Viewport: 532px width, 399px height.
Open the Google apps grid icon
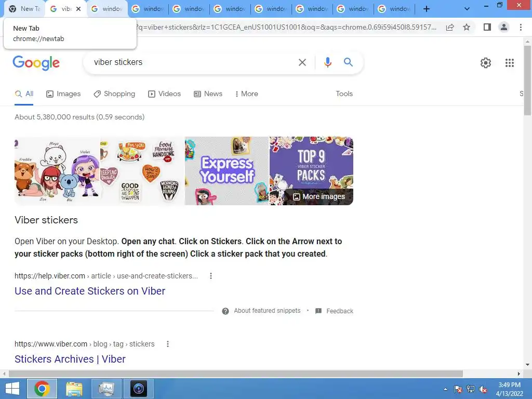click(509, 63)
